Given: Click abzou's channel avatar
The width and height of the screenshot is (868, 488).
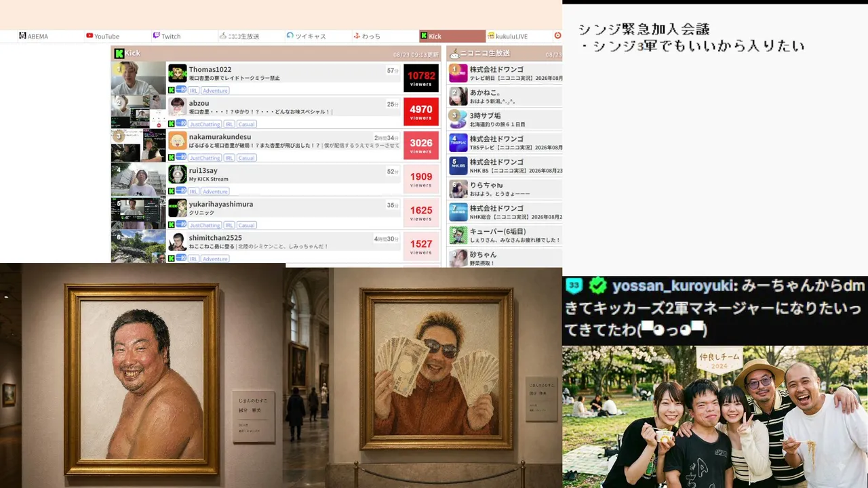Looking at the screenshot, I should pyautogui.click(x=178, y=106).
